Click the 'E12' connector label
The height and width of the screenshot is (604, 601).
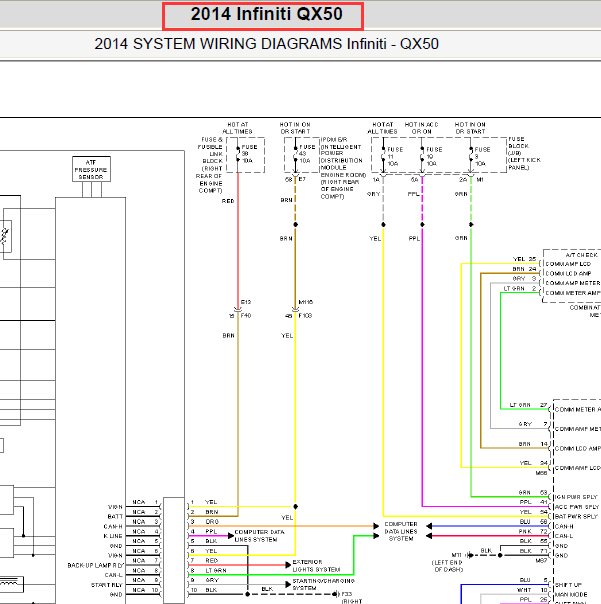pyautogui.click(x=246, y=302)
